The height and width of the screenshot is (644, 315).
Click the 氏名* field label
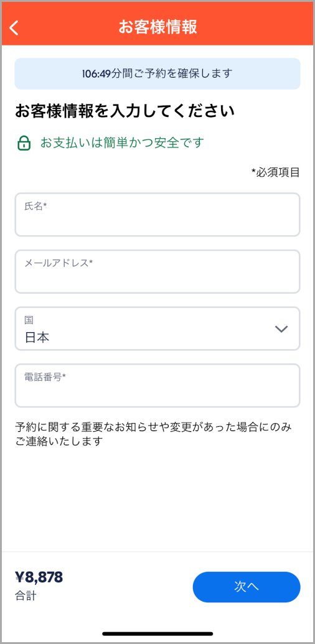pyautogui.click(x=35, y=207)
